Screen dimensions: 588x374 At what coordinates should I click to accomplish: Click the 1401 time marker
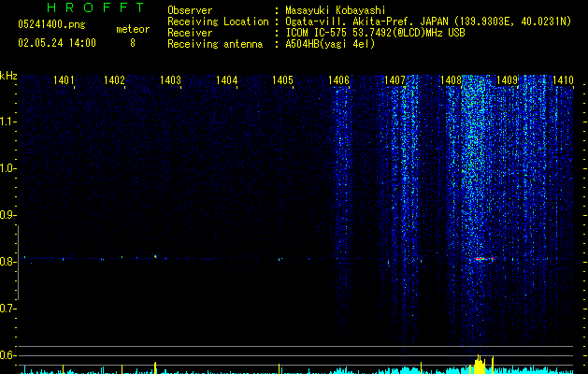coord(64,79)
